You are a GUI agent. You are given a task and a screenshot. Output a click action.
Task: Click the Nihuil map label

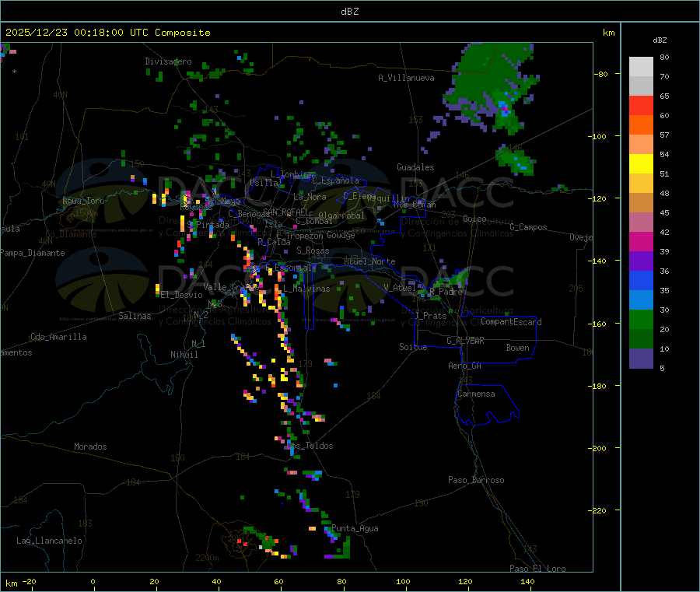pyautogui.click(x=184, y=355)
